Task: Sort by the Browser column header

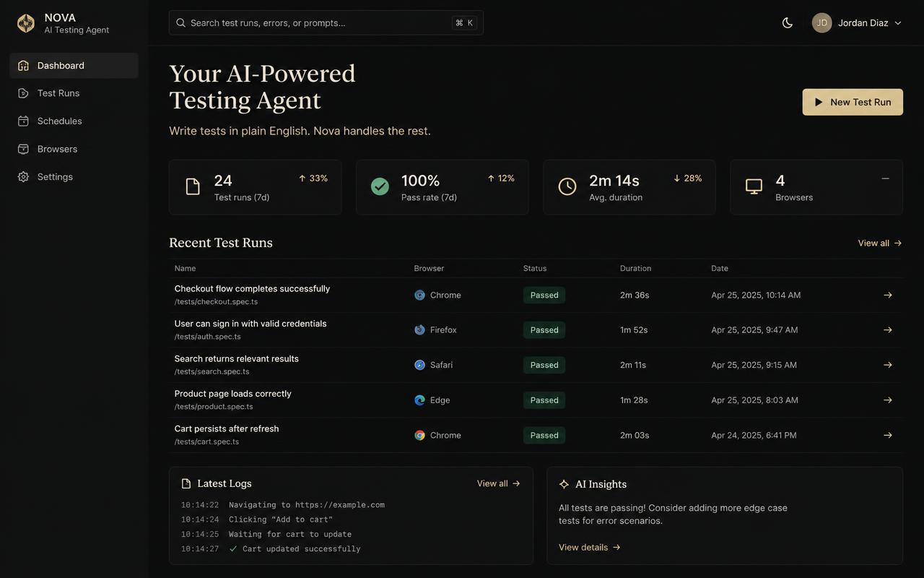Action: [429, 268]
